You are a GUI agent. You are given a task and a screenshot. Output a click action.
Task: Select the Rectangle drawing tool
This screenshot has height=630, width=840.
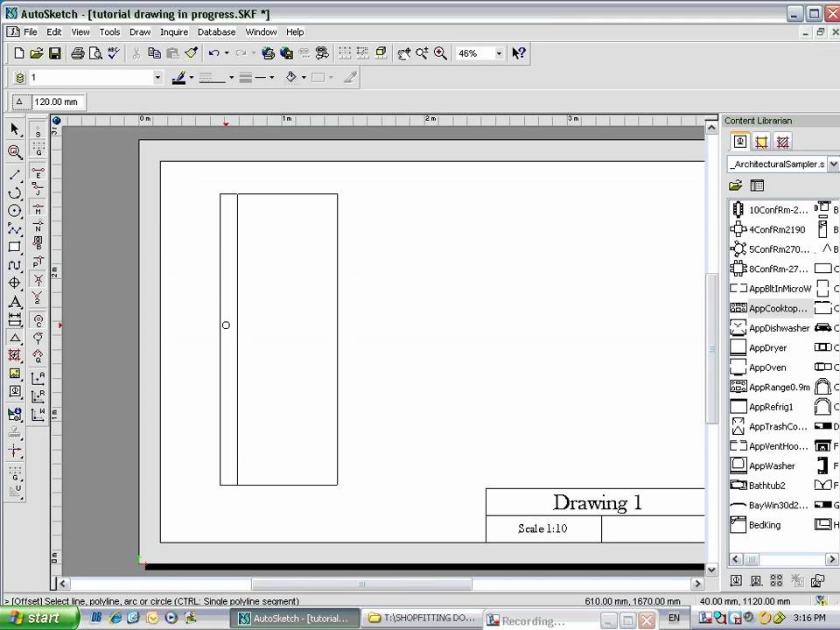14,247
